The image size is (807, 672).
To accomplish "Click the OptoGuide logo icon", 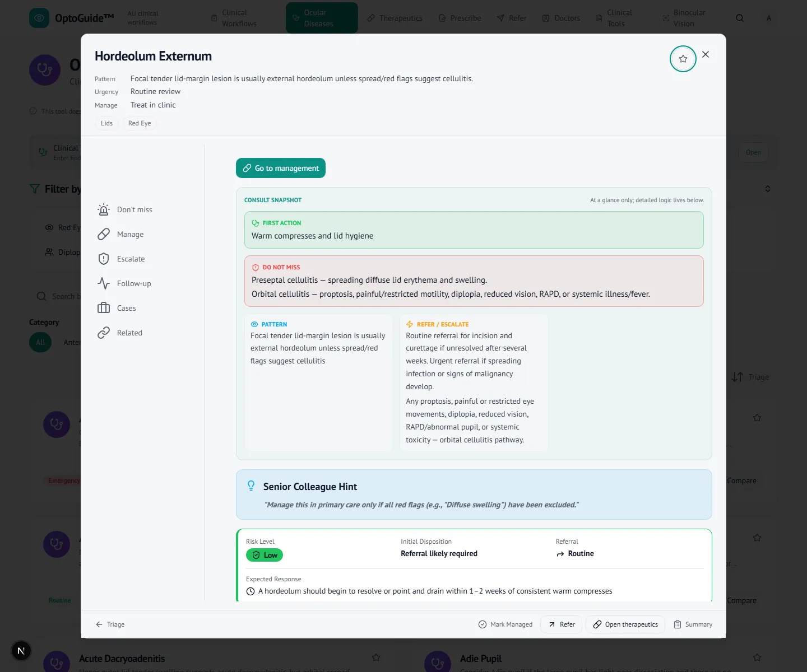I will [x=39, y=18].
